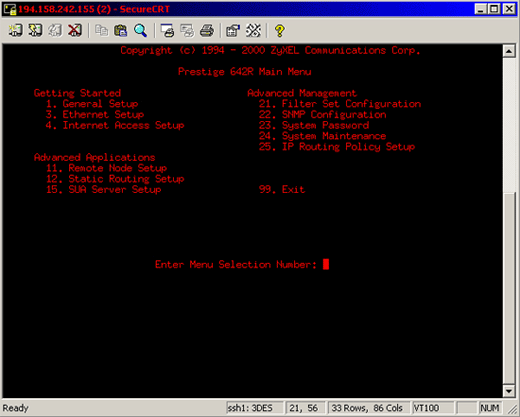Click '11. Remote Node Setup' line
Viewport: 520px width, 417px height.
(x=106, y=168)
